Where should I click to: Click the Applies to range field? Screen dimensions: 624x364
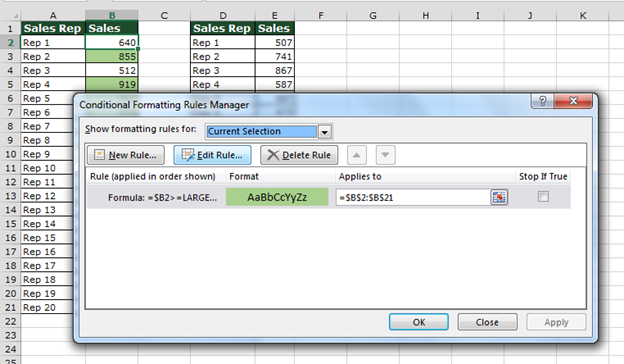413,197
